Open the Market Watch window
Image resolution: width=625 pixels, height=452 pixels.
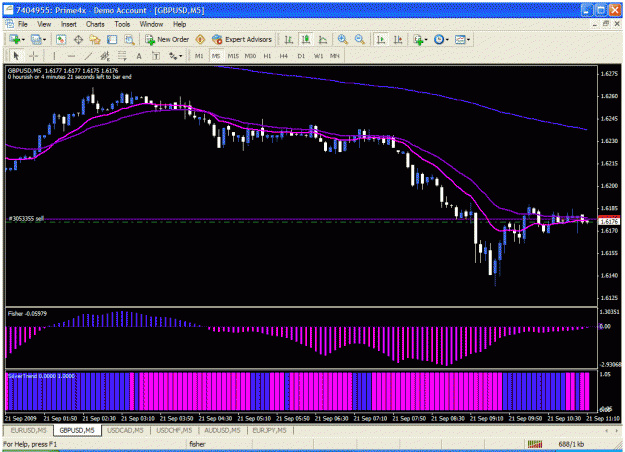tap(61, 39)
